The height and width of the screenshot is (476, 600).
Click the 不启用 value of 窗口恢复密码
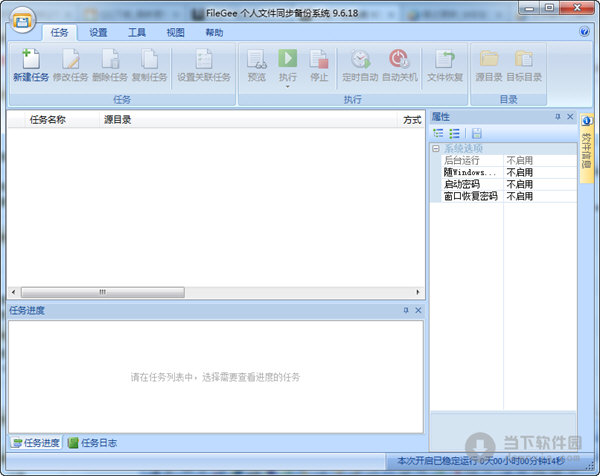click(x=520, y=196)
